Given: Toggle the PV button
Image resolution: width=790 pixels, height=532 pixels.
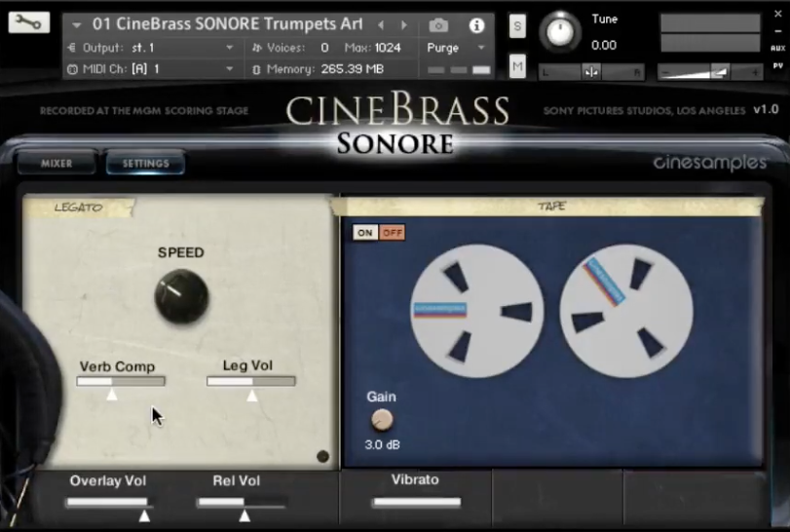Looking at the screenshot, I should click(x=778, y=65).
